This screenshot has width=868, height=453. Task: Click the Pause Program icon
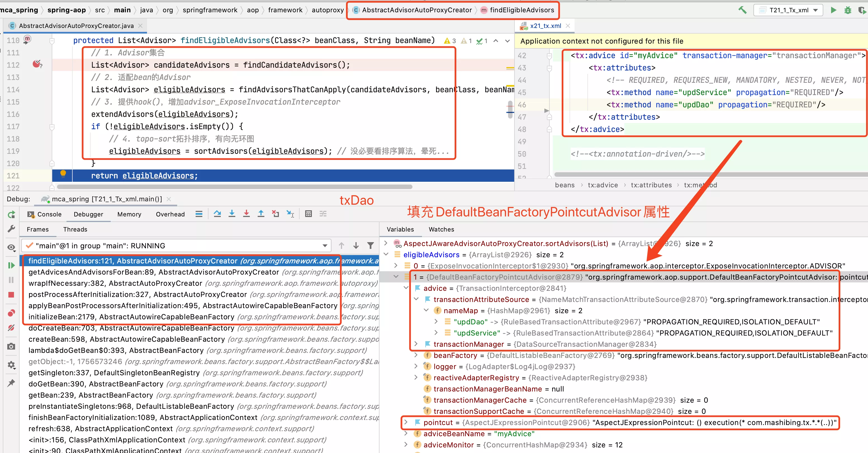click(11, 280)
